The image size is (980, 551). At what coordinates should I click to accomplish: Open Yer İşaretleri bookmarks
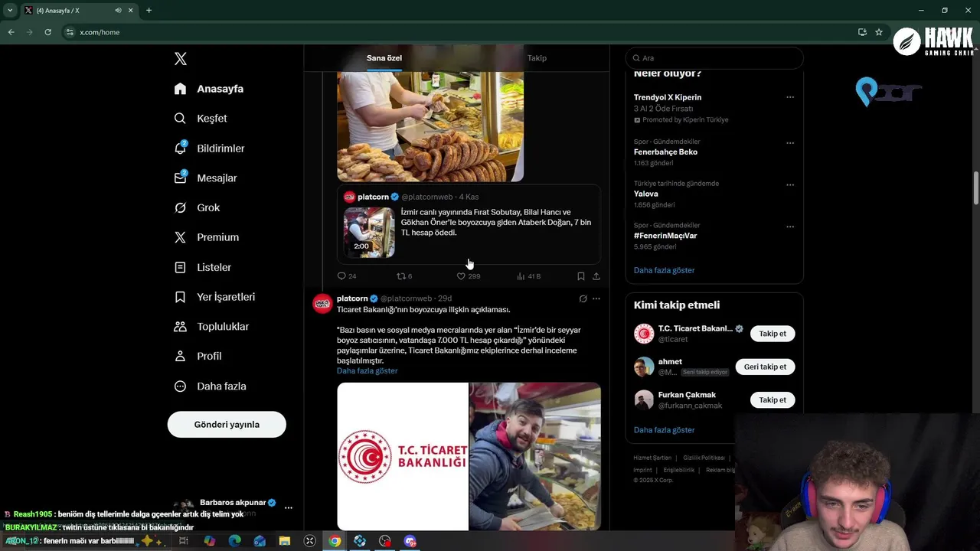point(214,297)
